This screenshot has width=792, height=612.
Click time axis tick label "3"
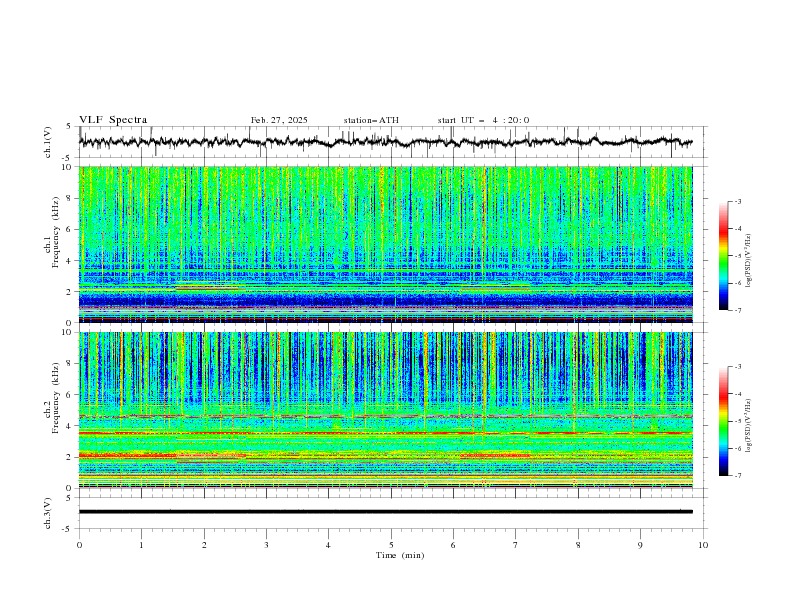[267, 545]
